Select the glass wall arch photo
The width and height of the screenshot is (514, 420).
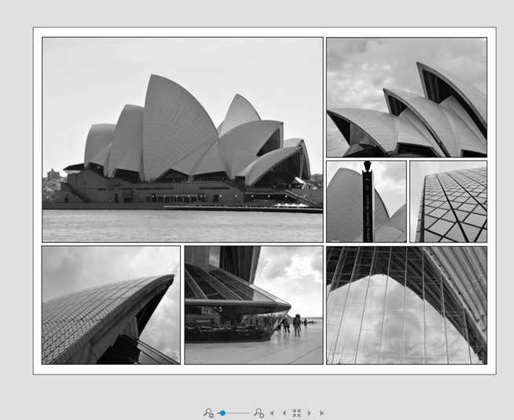click(407, 305)
